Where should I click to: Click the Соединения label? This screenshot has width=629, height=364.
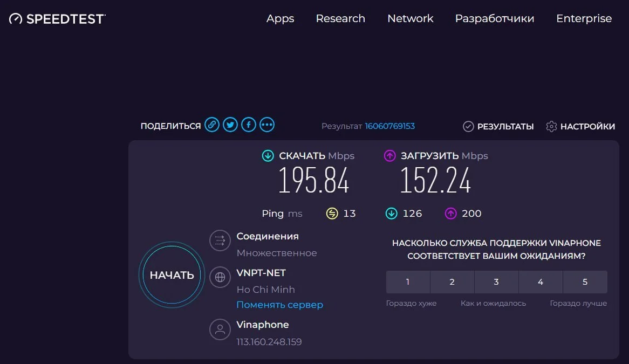coord(268,236)
